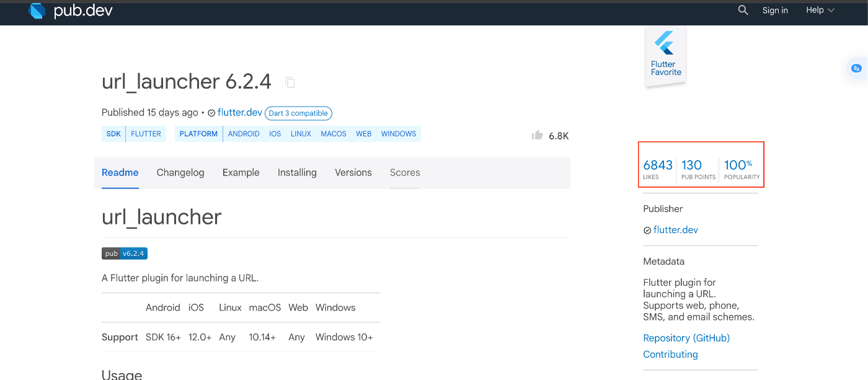Select the LINUX platform tag
This screenshot has width=868, height=380.
[301, 134]
